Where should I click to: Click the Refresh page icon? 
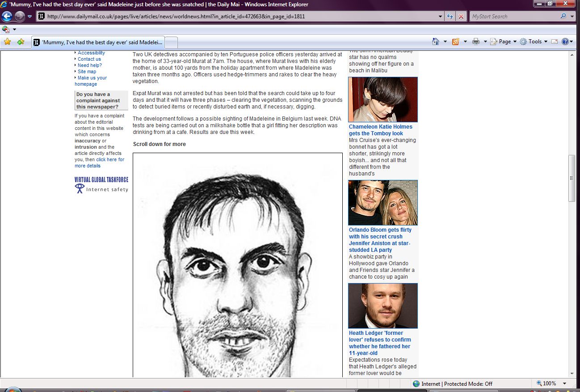coord(450,17)
